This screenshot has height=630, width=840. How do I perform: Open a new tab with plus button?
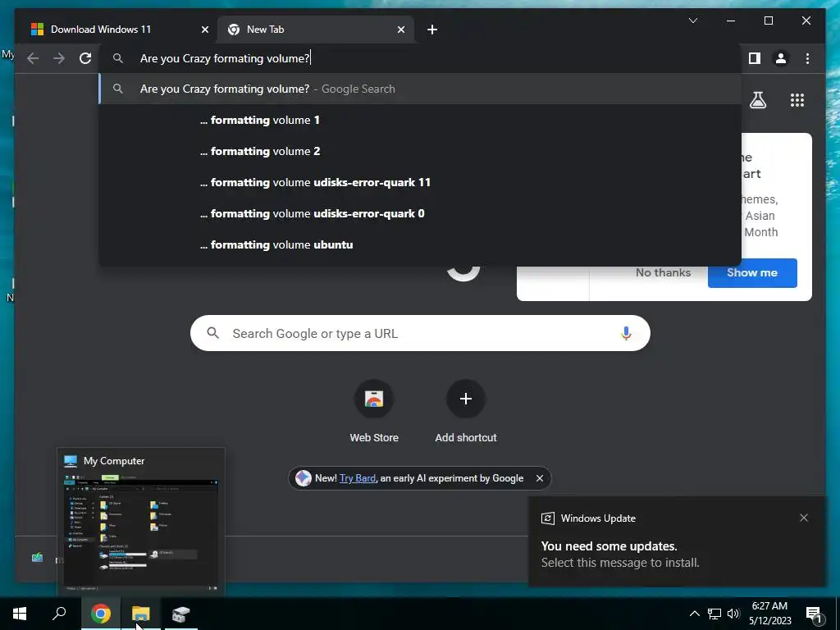click(x=432, y=30)
